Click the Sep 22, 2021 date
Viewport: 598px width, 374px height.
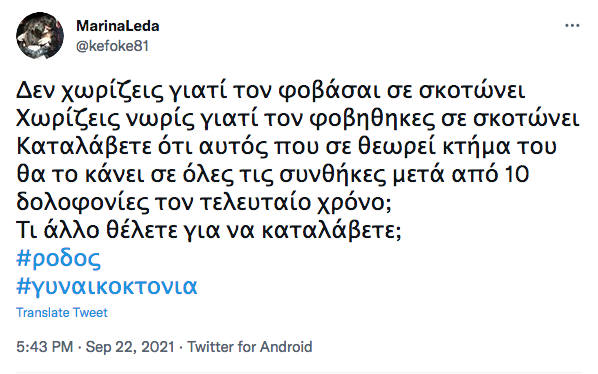(130, 347)
